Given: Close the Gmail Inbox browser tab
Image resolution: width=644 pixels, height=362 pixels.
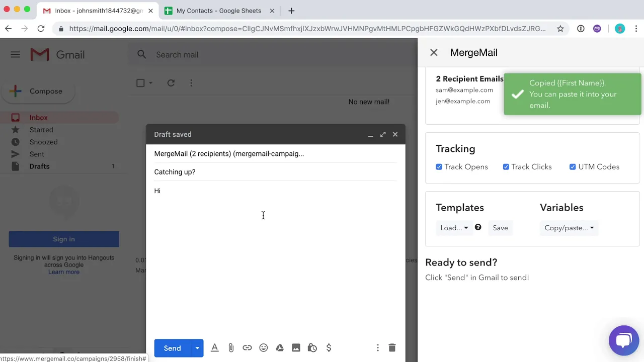Looking at the screenshot, I should pos(150,11).
